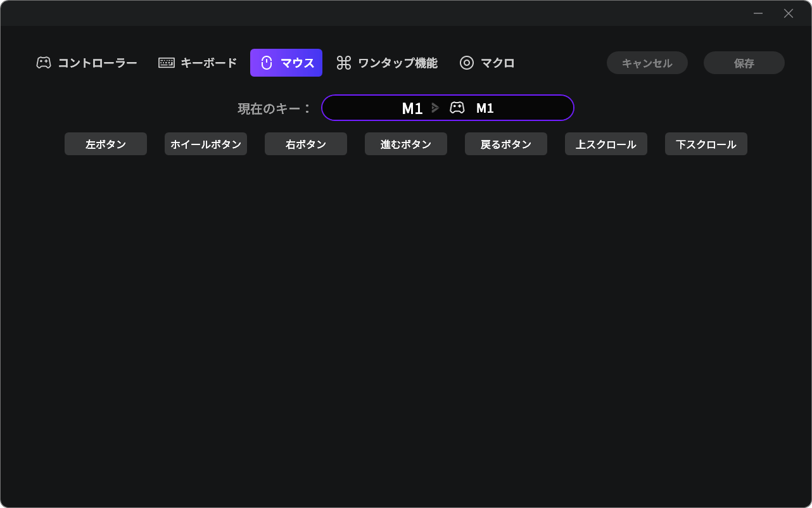Minimize the key mapping window
Image resolution: width=812 pixels, height=508 pixels.
pos(758,13)
